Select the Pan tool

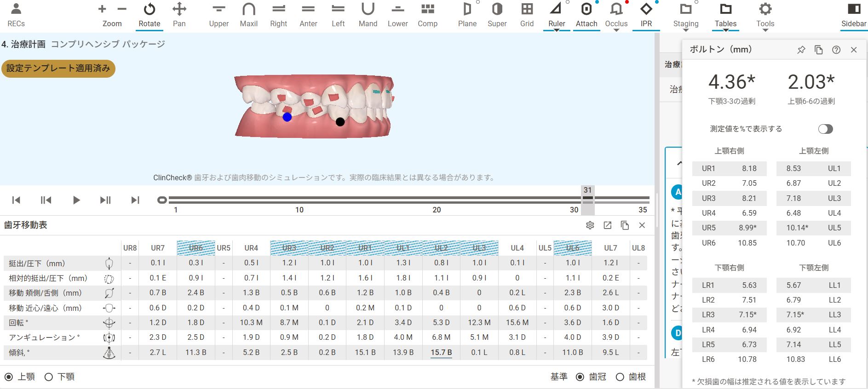click(x=179, y=15)
